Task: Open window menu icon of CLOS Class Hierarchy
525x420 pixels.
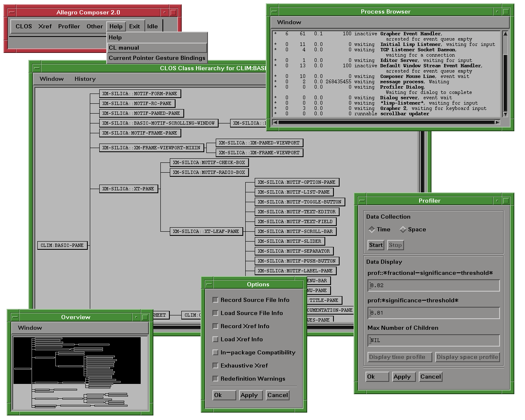Action: pos(37,68)
